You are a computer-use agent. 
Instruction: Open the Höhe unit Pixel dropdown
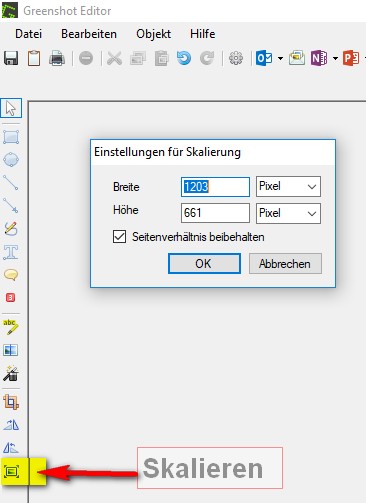[288, 213]
